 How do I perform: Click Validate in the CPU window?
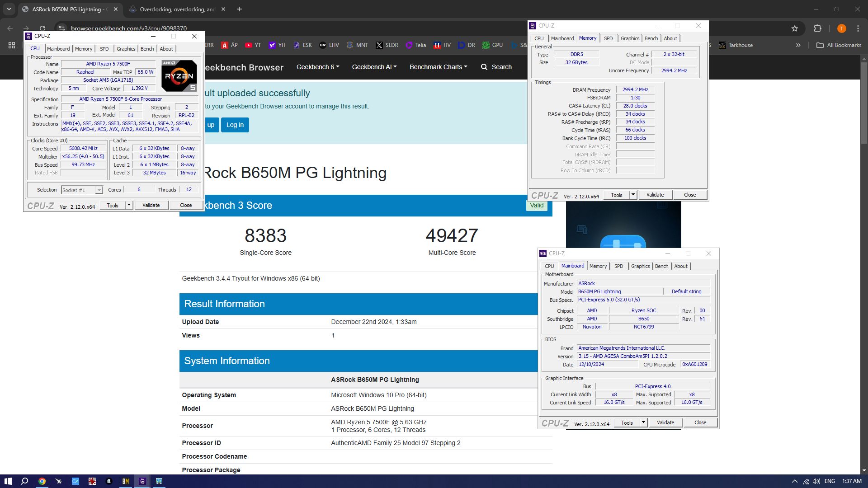pyautogui.click(x=151, y=205)
